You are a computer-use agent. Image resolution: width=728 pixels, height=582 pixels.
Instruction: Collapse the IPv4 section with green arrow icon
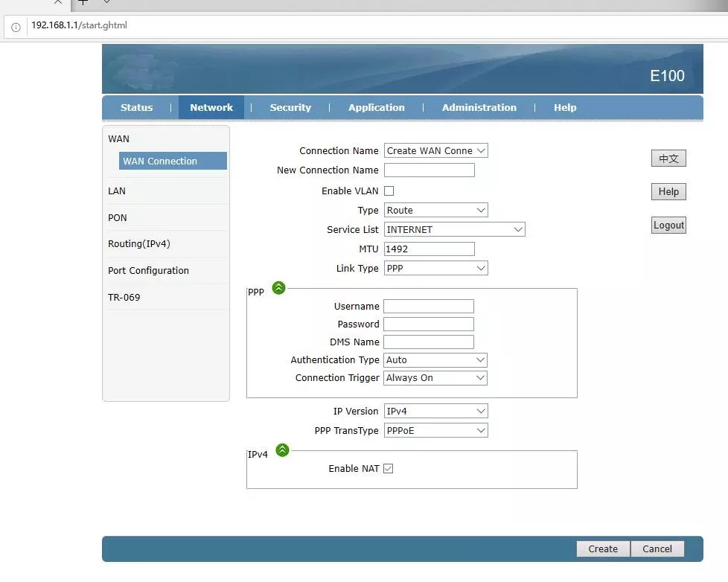tap(282, 450)
